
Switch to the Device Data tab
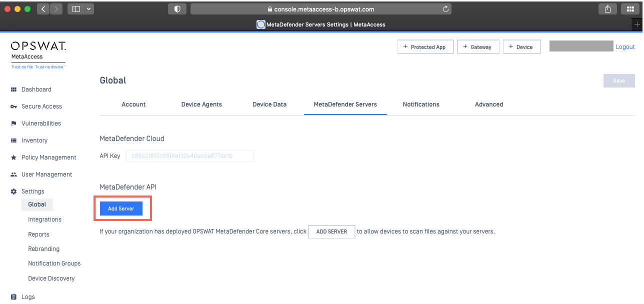tap(269, 104)
